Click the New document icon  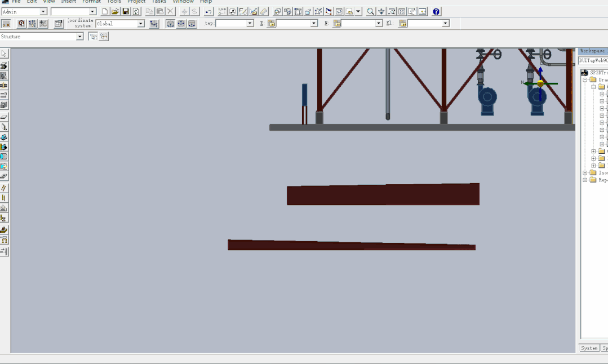click(105, 12)
